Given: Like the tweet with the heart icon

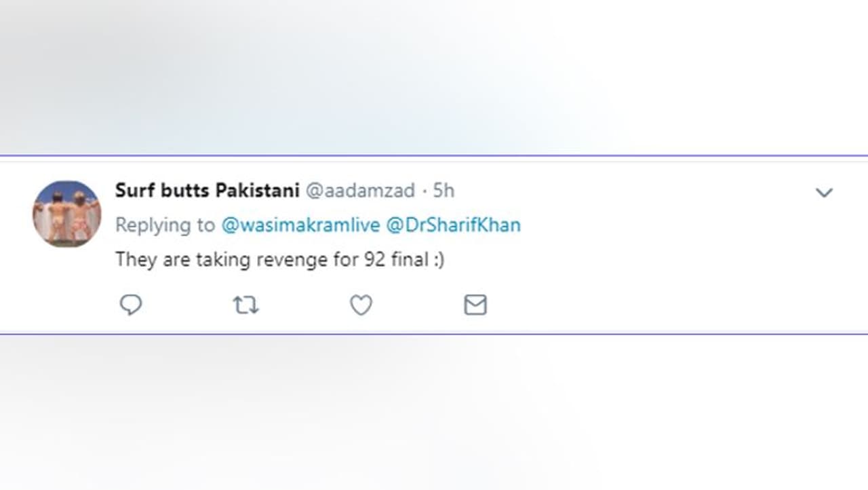Looking at the screenshot, I should [x=361, y=305].
